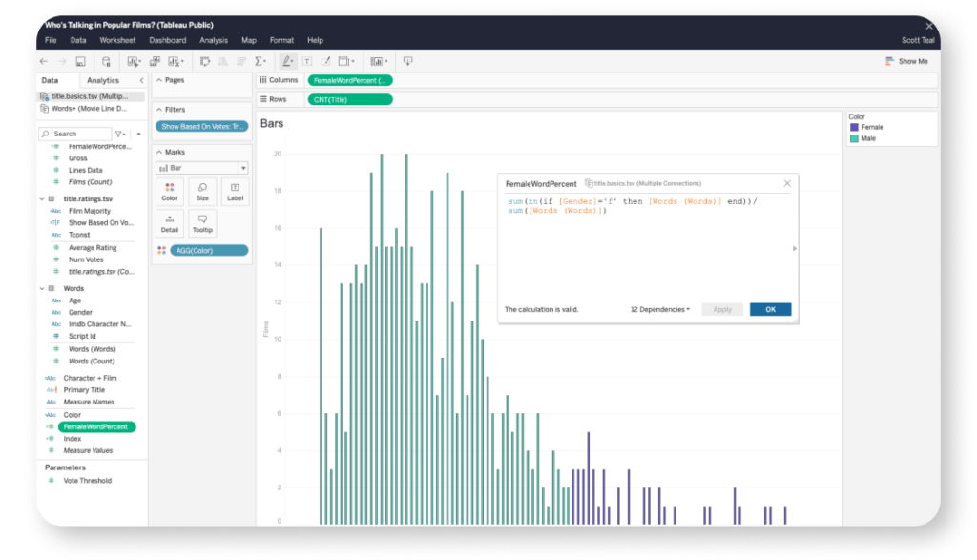Click the Show/Hide Cards toolbar icon

click(x=379, y=61)
